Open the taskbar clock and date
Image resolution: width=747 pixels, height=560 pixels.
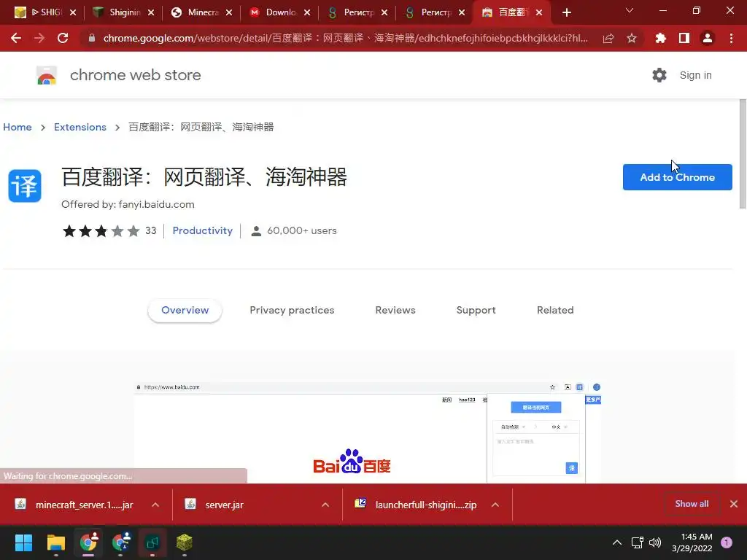click(x=692, y=542)
